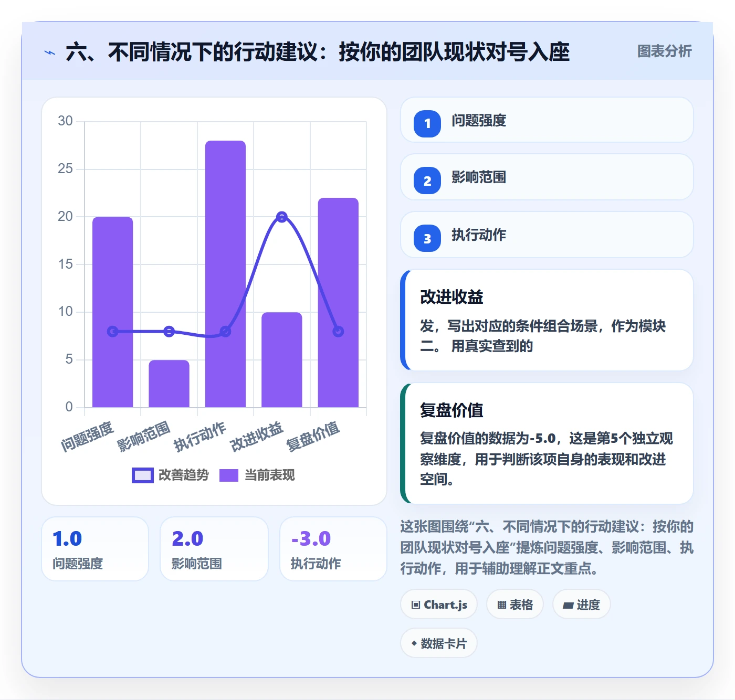735x700 pixels.
Task: Click the 30 value on the y-axis
Action: [x=65, y=121]
